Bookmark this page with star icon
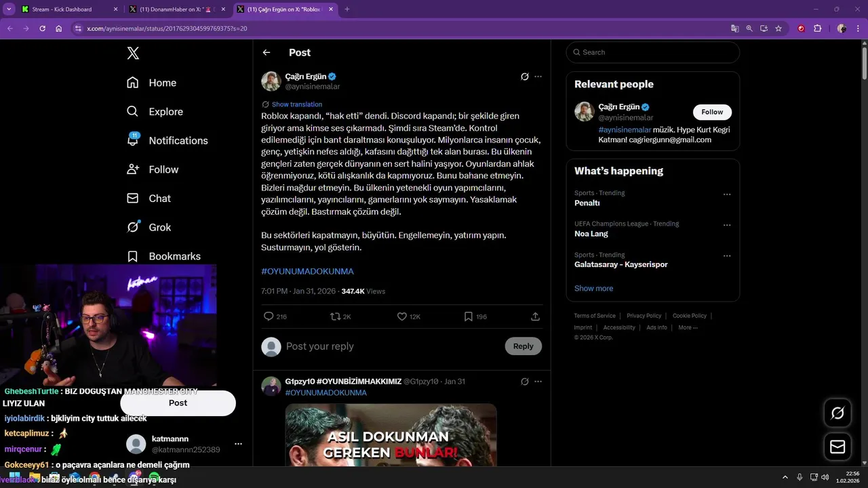The width and height of the screenshot is (868, 488). click(x=778, y=28)
